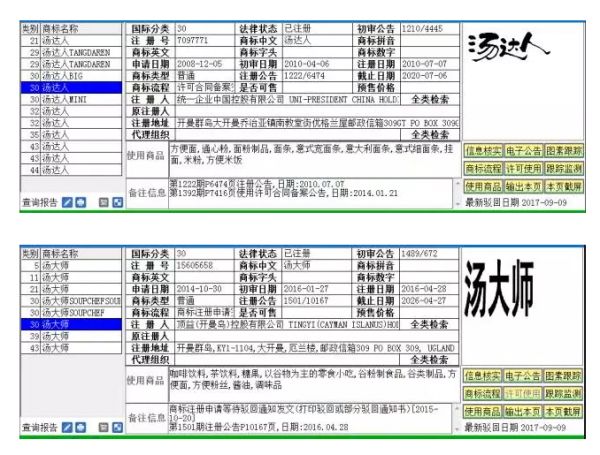Click the print icon in 汤达人 panel
600x455 pixels.
[x=80, y=202]
